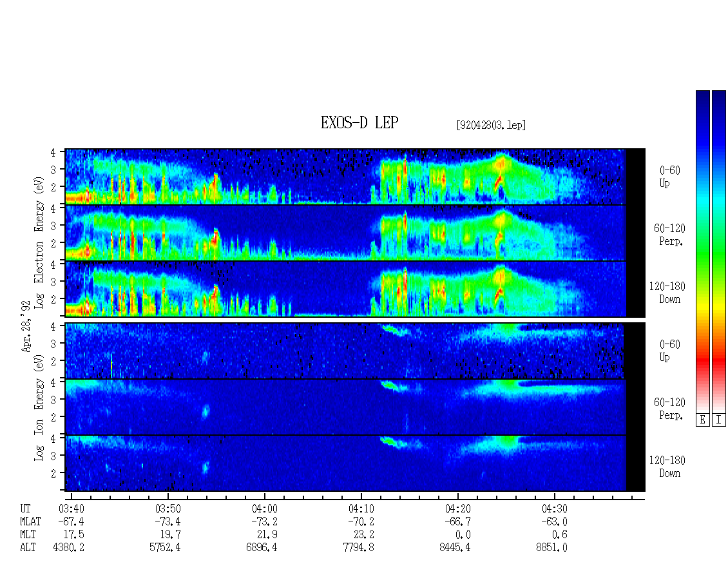
Task: Click the UT row label
Action: point(25,509)
